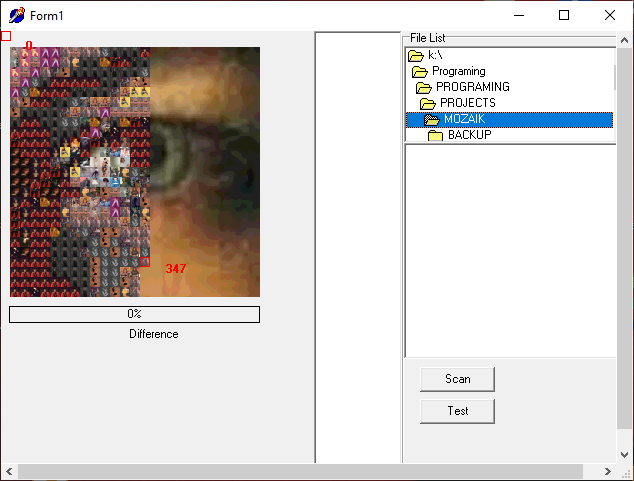Image resolution: width=634 pixels, height=481 pixels.
Task: Select the highlighted MOZAIK folder
Action: point(509,119)
